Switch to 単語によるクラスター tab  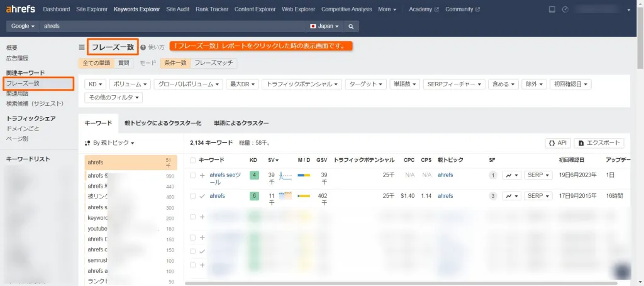click(241, 123)
